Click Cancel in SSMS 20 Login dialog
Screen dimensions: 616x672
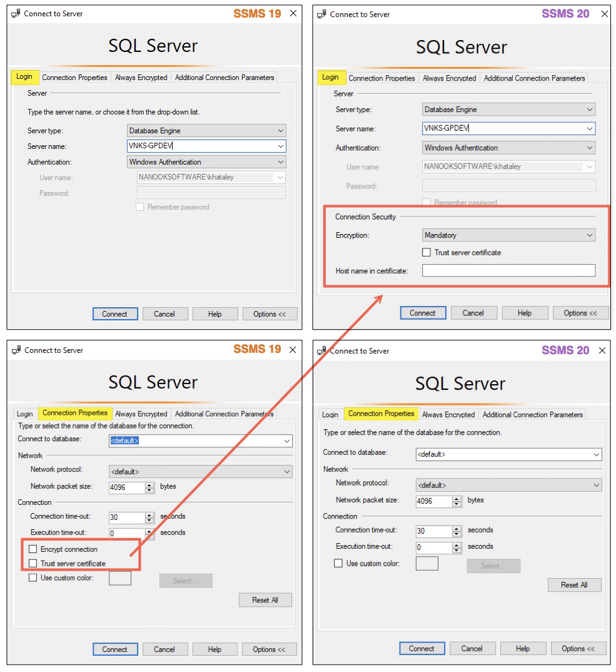[473, 313]
